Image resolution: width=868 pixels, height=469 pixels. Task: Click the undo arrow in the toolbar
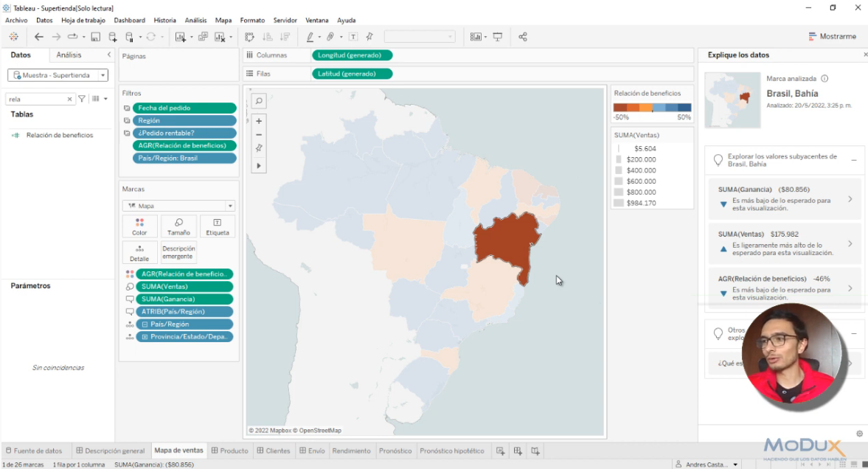tap(38, 36)
